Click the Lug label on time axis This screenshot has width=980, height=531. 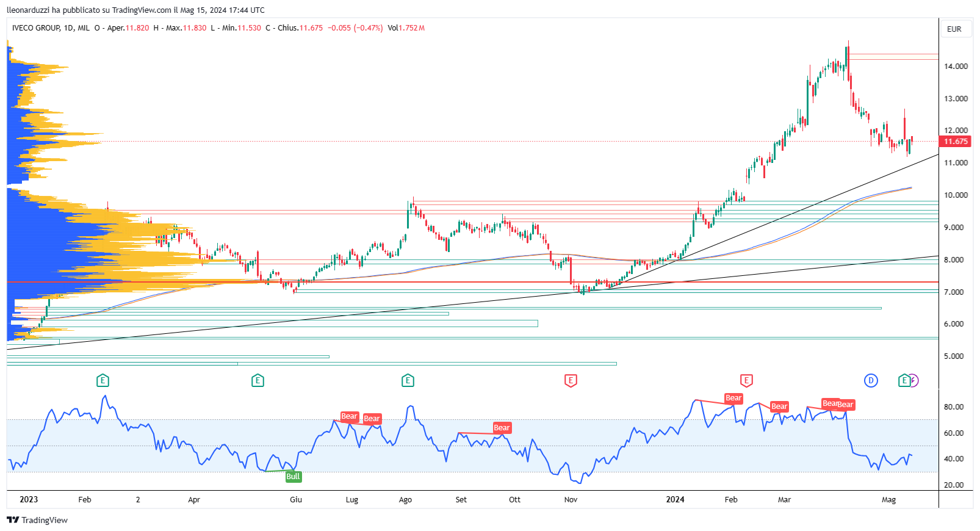coord(352,500)
